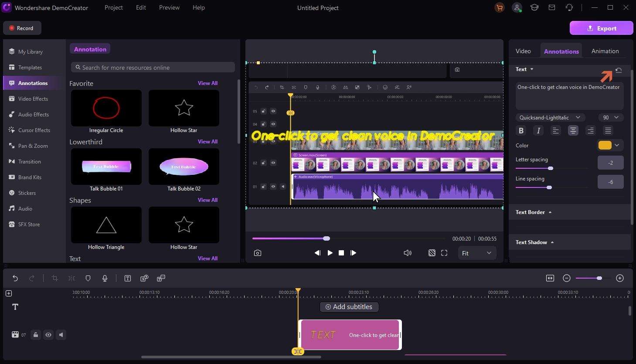Undo the last action in timeline toolbar
This screenshot has height=364, width=636.
pyautogui.click(x=15, y=278)
